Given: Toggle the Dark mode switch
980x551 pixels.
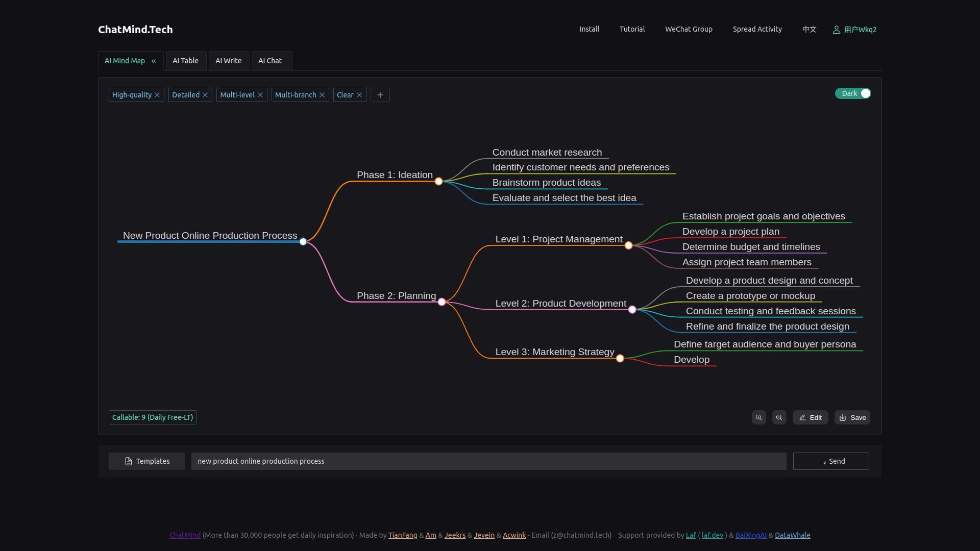Looking at the screenshot, I should point(853,93).
